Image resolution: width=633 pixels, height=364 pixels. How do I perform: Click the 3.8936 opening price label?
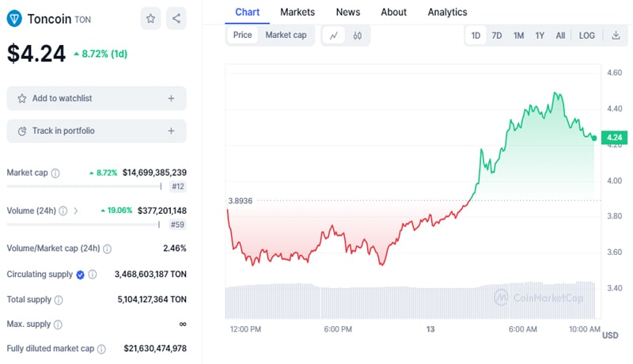[x=241, y=201]
